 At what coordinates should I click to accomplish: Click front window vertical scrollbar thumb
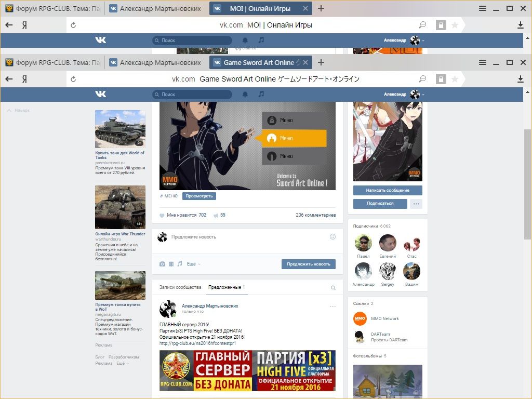pyautogui.click(x=528, y=184)
